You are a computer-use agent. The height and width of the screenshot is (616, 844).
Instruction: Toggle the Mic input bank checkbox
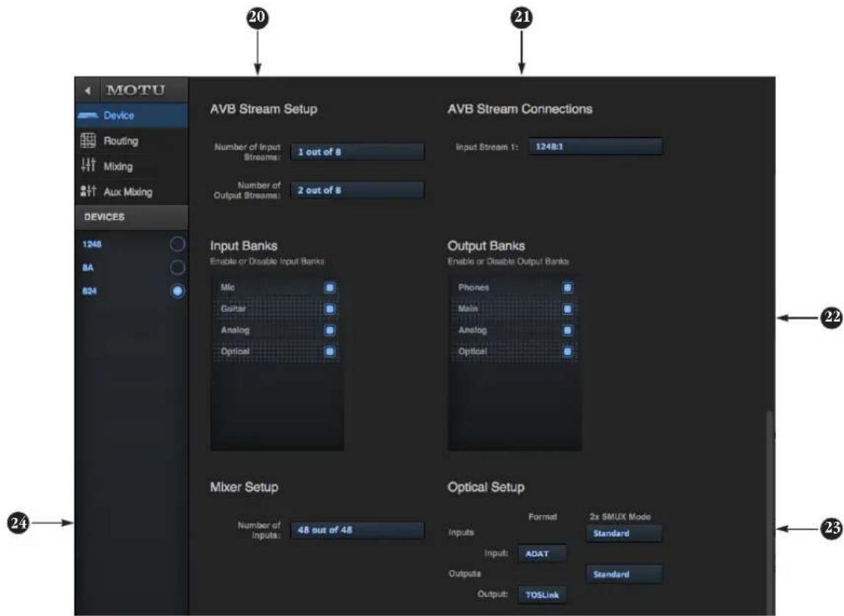(x=330, y=287)
